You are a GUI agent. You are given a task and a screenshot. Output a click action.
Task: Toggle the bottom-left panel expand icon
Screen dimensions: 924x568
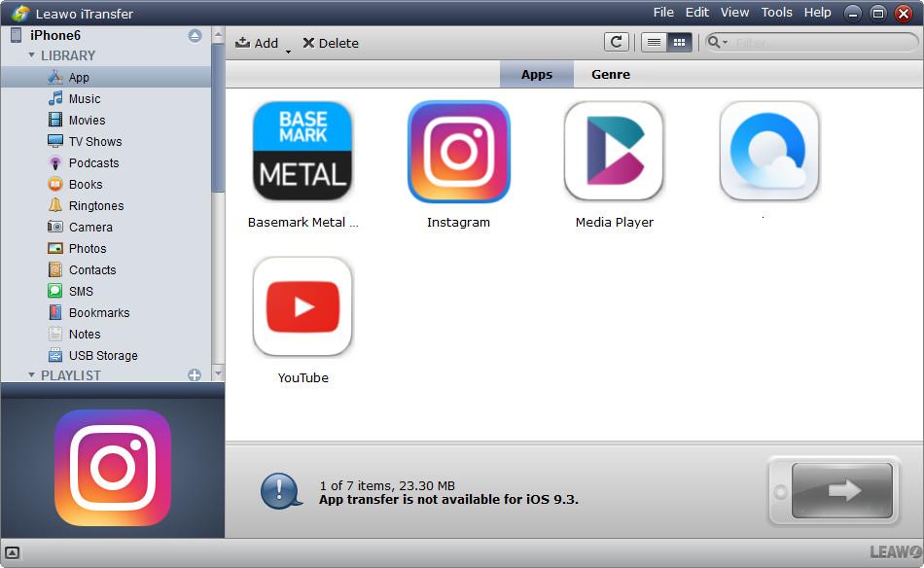13,552
